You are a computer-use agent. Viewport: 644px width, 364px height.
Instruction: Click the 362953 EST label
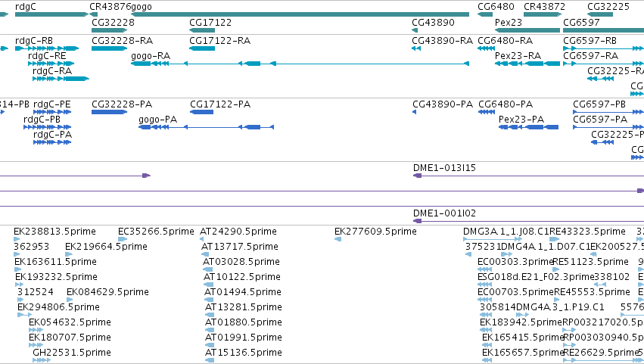pos(31,247)
